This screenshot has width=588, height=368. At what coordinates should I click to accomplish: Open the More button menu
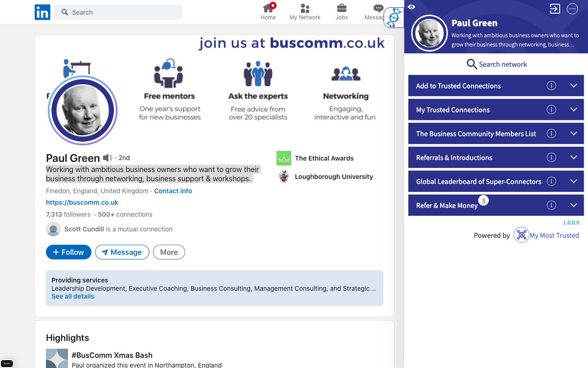click(x=169, y=252)
